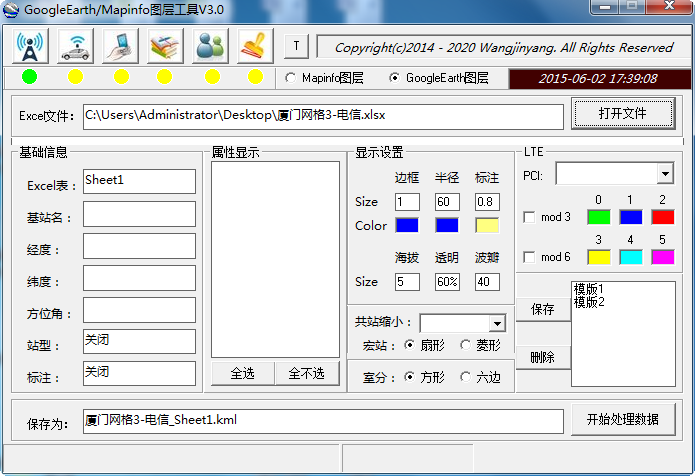The width and height of the screenshot is (695, 476).
Task: Click the 打开文件 button
Action: (x=623, y=113)
